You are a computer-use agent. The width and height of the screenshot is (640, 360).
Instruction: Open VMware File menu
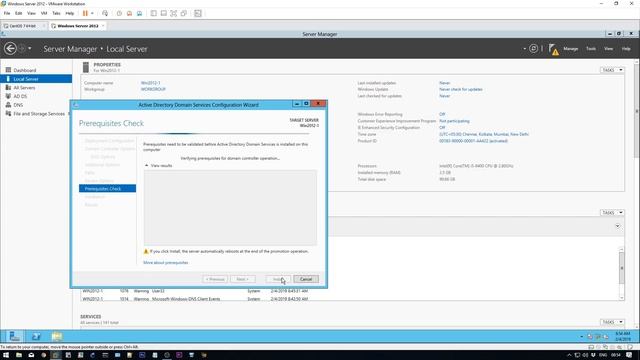[7, 13]
